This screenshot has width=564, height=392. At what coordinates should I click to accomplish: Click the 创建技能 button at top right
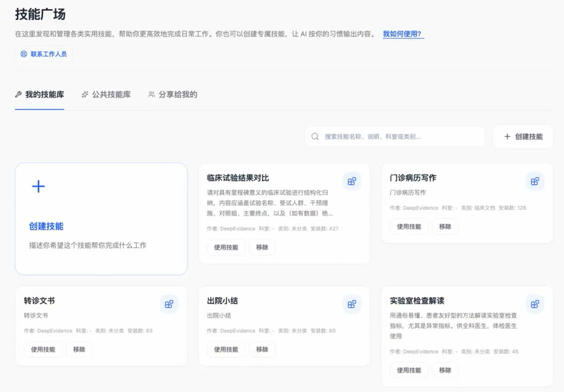[x=523, y=137]
